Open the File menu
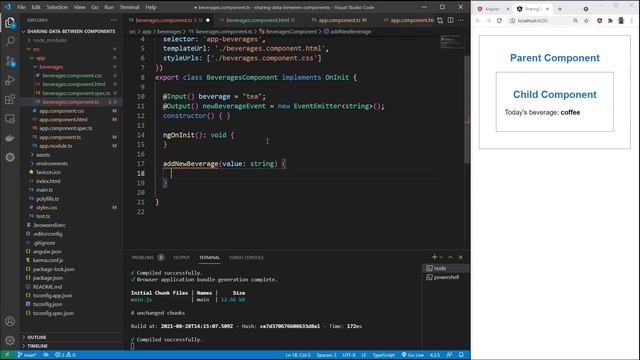This screenshot has width=640, height=360. pyautogui.click(x=21, y=7)
